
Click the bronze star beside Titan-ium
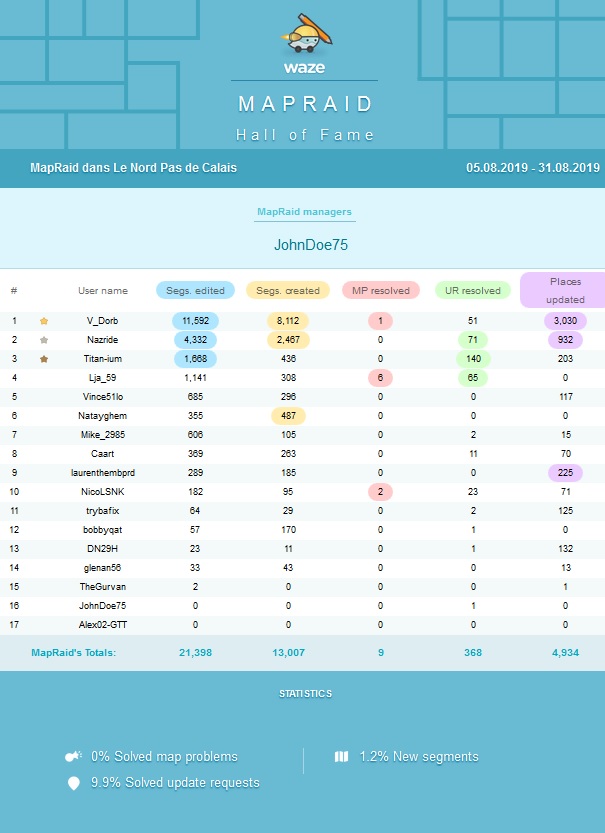[x=44, y=359]
